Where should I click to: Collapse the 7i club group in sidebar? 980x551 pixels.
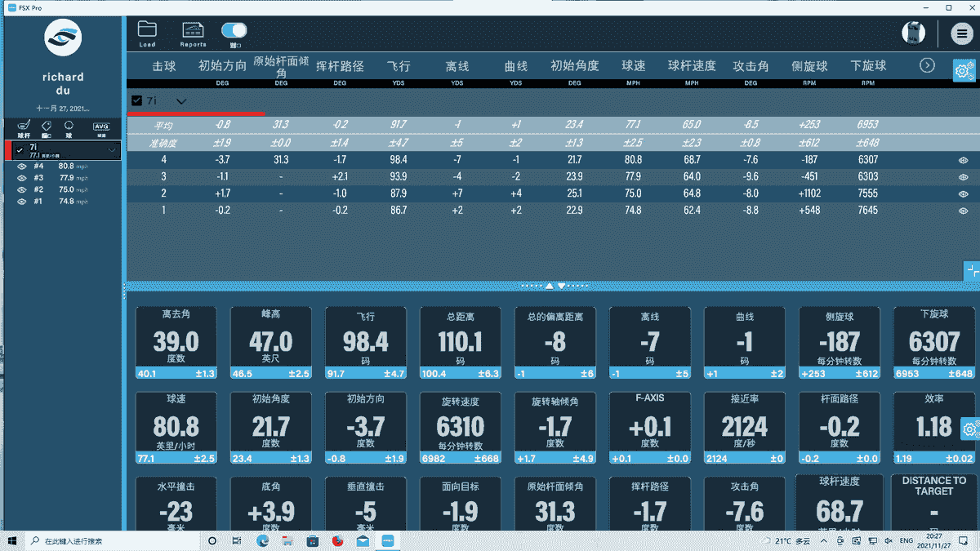pos(112,151)
